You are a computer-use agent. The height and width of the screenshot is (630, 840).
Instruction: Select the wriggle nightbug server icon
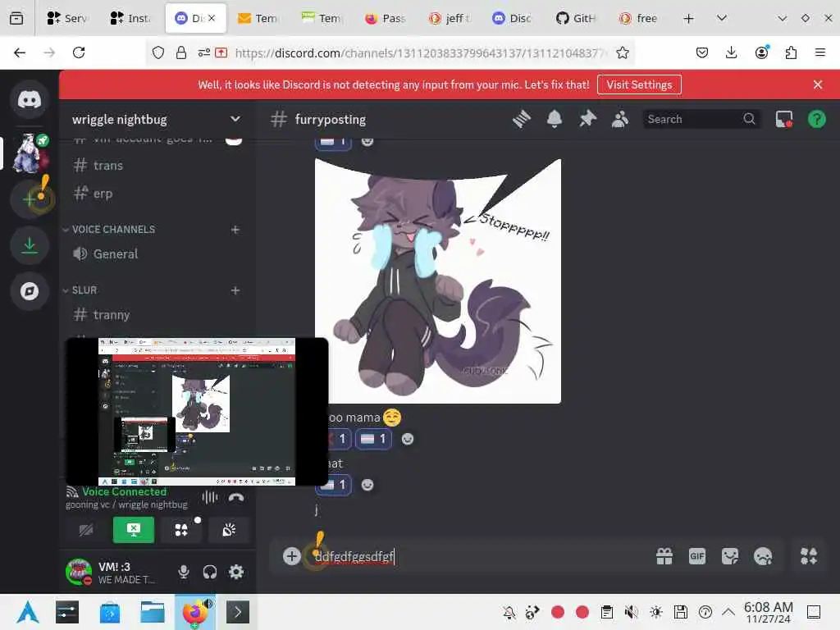30,153
